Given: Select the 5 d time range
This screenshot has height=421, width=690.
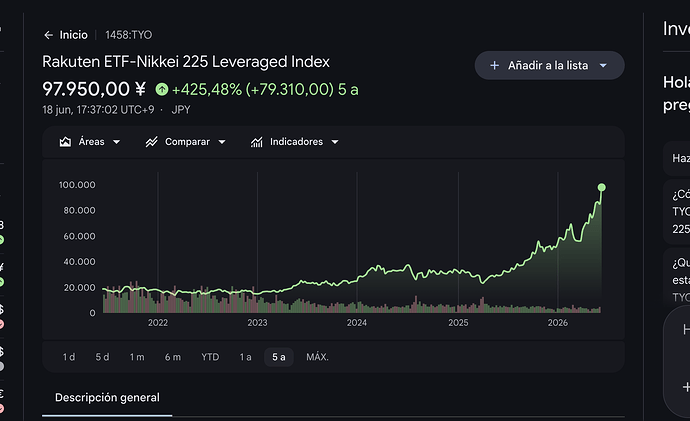Looking at the screenshot, I should (102, 357).
